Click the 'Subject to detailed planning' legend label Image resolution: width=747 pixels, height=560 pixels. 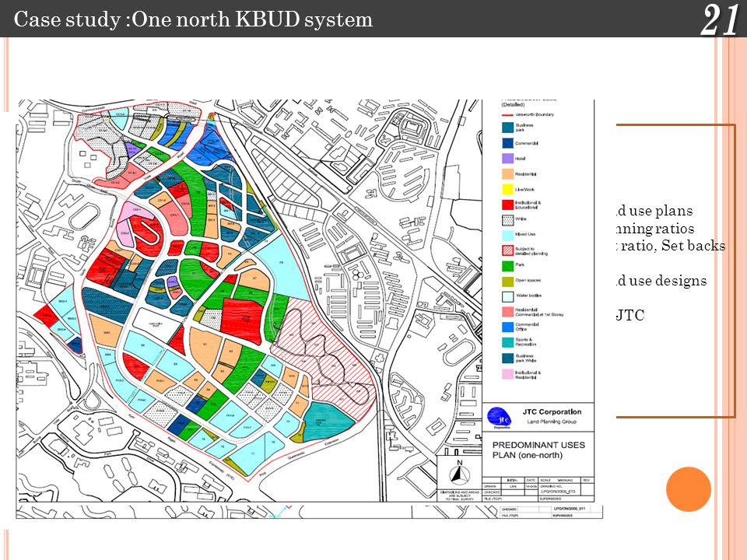[531, 251]
